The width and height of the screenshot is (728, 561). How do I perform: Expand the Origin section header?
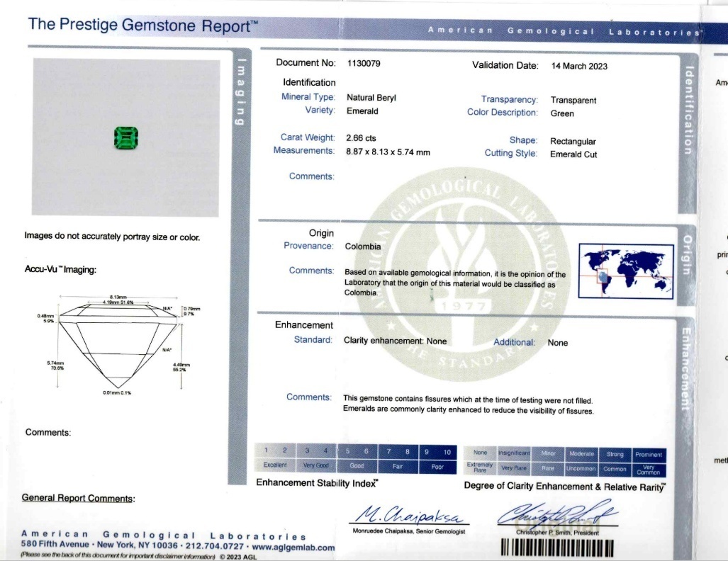(323, 232)
